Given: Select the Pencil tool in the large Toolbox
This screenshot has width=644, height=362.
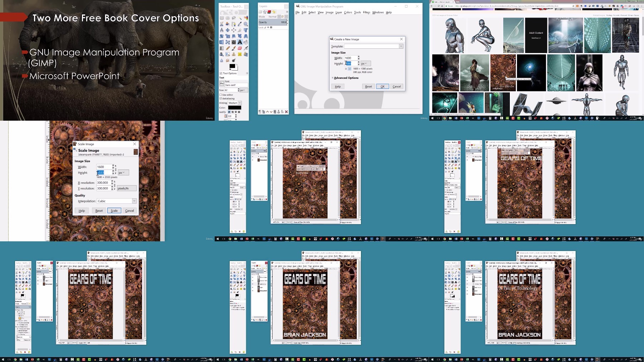Looking at the screenshot, I should pos(228,48).
